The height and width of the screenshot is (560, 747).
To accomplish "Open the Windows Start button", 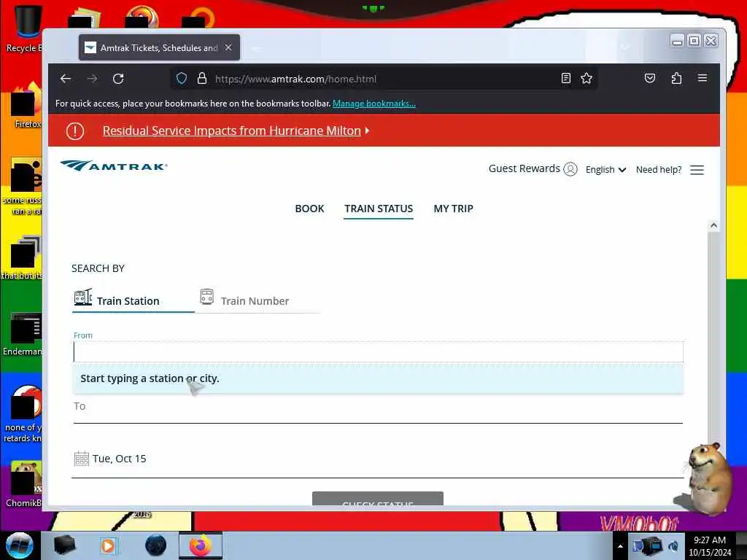I will (20, 545).
